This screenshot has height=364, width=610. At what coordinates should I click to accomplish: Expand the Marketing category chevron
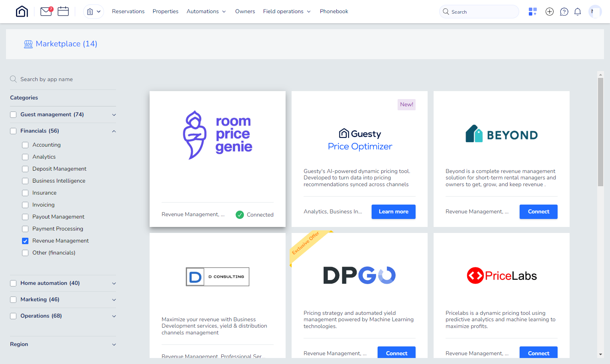tap(114, 300)
